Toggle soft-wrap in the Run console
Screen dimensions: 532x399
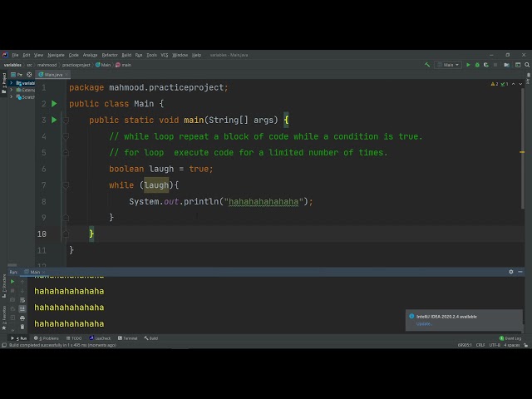[x=22, y=300]
